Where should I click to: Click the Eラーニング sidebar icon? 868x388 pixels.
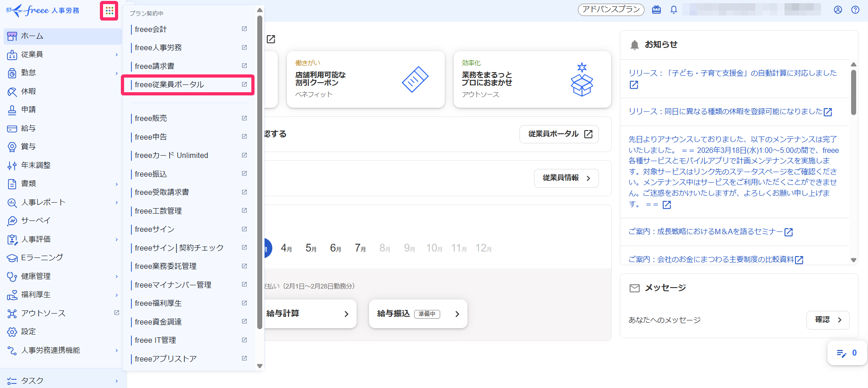[12, 258]
